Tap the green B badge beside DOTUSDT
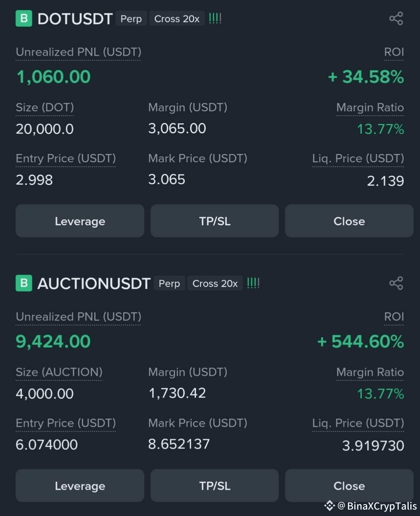 pos(24,19)
